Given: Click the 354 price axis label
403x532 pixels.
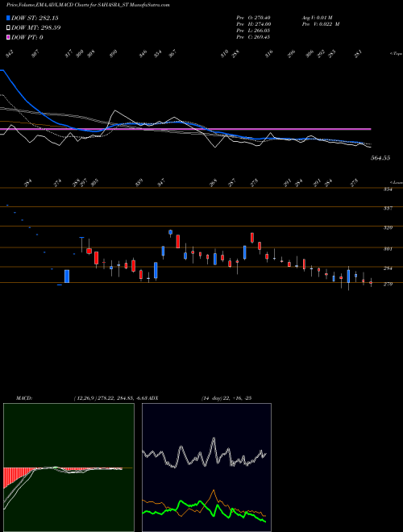Looking at the screenshot, I should pos(388,189).
